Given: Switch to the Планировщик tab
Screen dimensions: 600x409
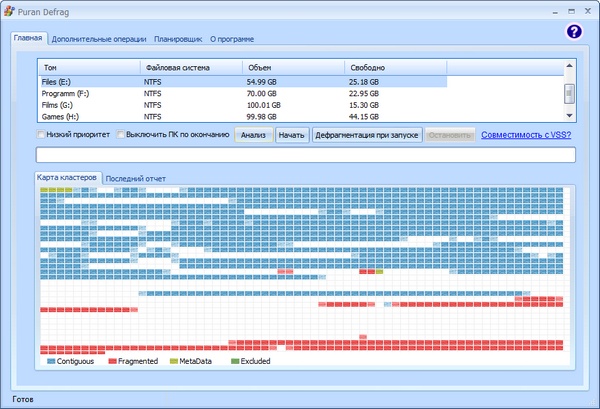Looking at the screenshot, I should (x=178, y=39).
